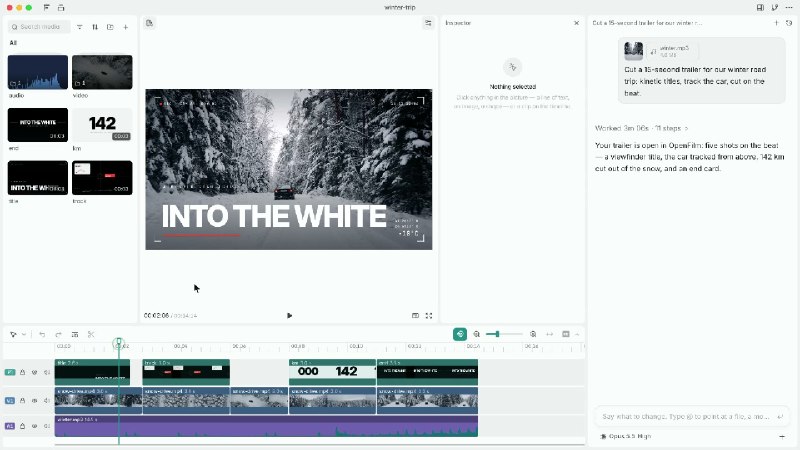Select the '142' km media thumbnail
Viewport: 800px width, 450px height.
click(x=102, y=125)
